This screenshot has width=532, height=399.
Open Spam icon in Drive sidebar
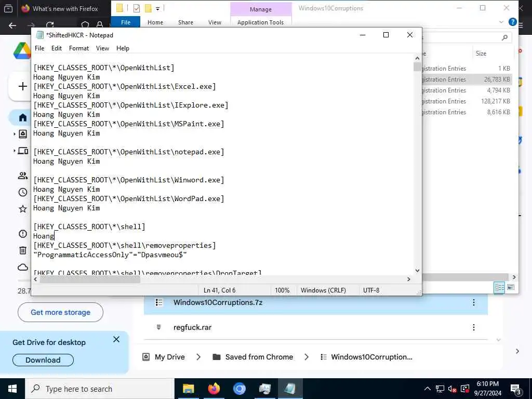coord(23,234)
